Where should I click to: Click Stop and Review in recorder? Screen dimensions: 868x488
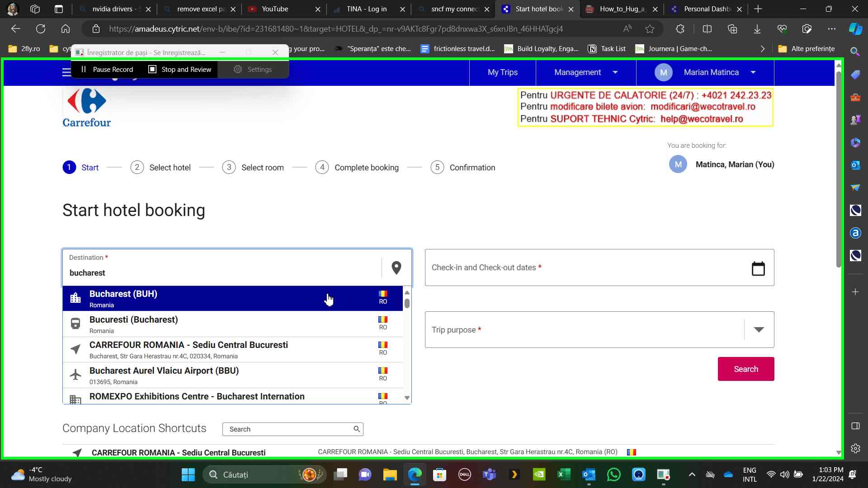[180, 70]
